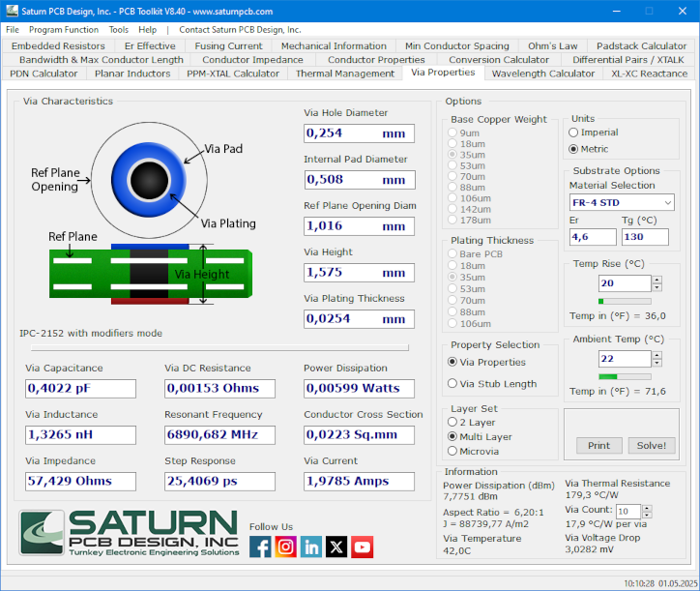Switch to the Differential Pairs / XTALK tab
Screen dimensions: 700x591
tap(628, 60)
